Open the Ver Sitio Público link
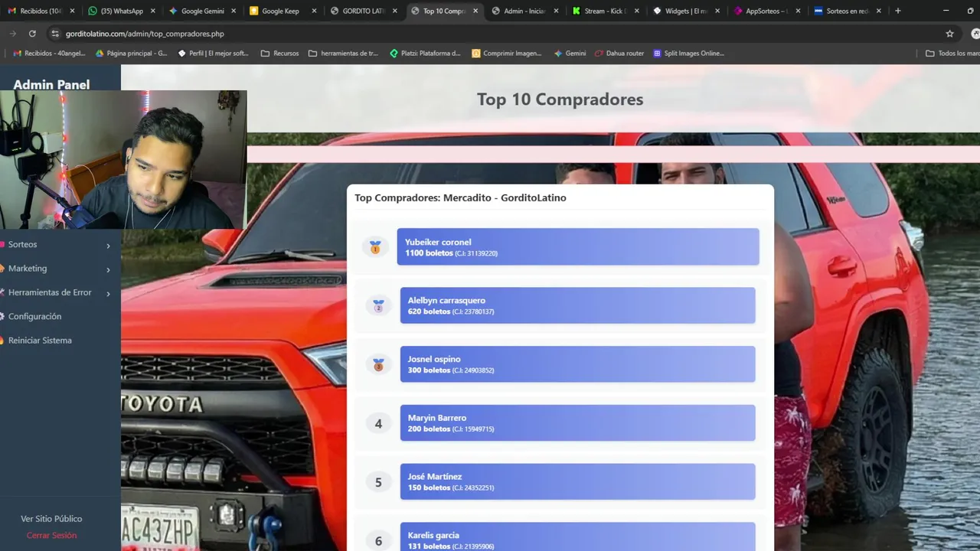The height and width of the screenshot is (551, 980). [x=51, y=519]
